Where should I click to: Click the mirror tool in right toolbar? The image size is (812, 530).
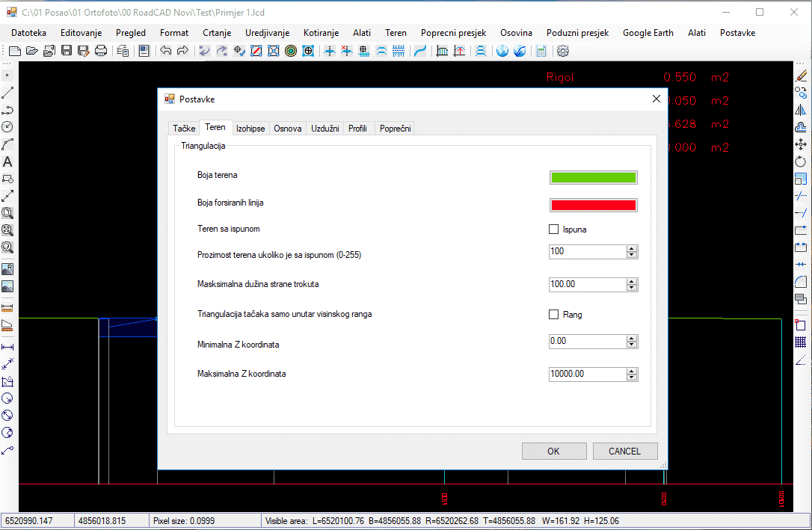(801, 110)
